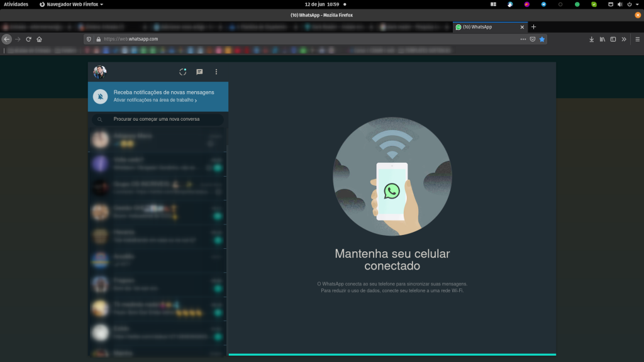Screen dimensions: 644x362
Task: Go back with Firefox back arrow
Action: click(x=6, y=39)
